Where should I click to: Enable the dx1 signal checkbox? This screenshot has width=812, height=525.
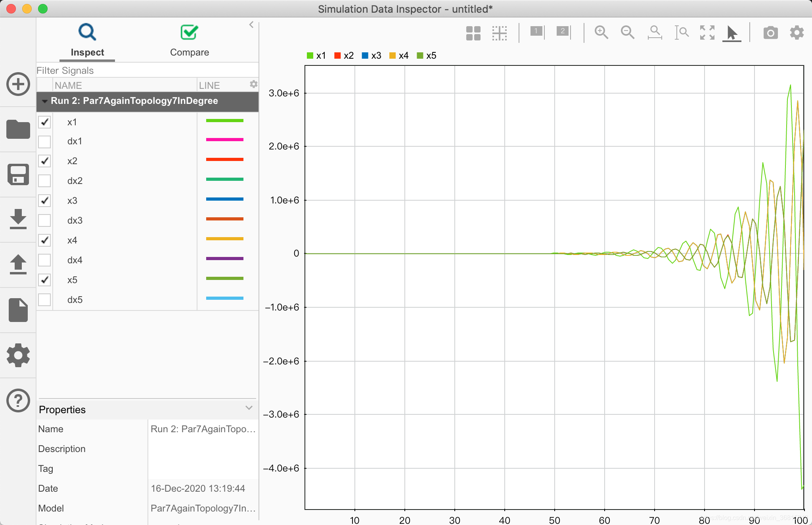pyautogui.click(x=44, y=142)
